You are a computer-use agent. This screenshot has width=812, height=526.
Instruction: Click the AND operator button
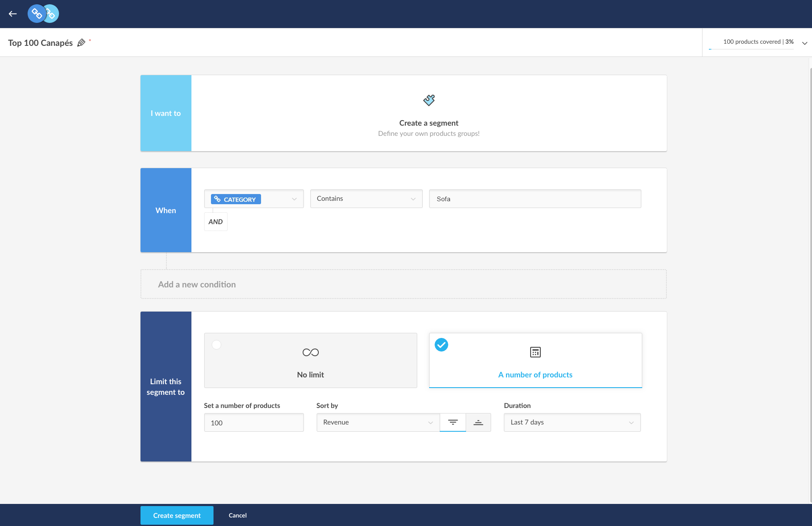(x=216, y=222)
